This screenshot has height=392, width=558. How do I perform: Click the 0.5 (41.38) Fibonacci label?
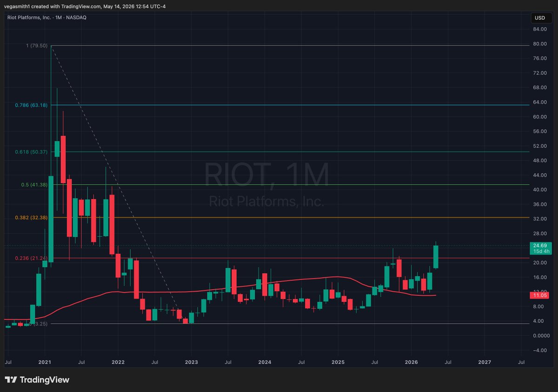click(x=35, y=185)
